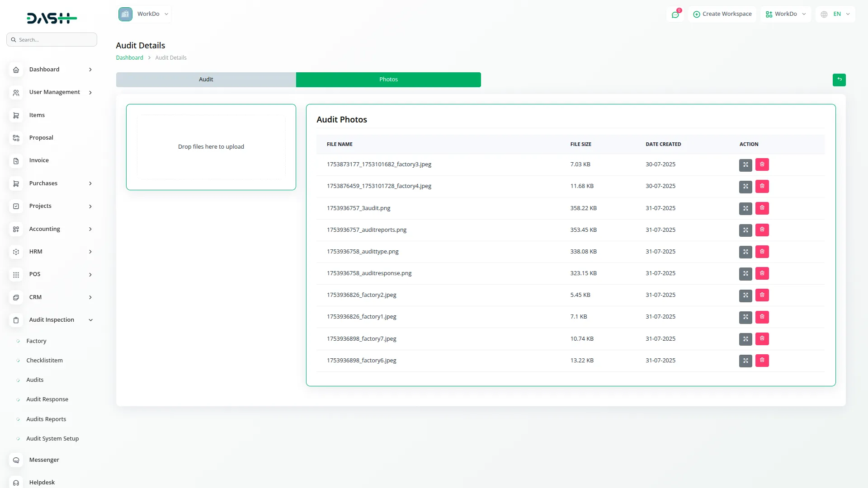This screenshot has width=868, height=488.
Task: Delete the 1753876459_1753101728_factory4.jpeg file
Action: 762,186
